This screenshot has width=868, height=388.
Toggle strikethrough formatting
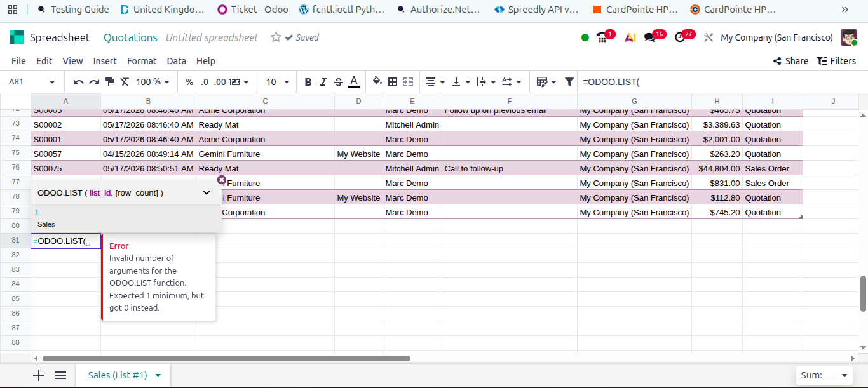click(x=339, y=82)
